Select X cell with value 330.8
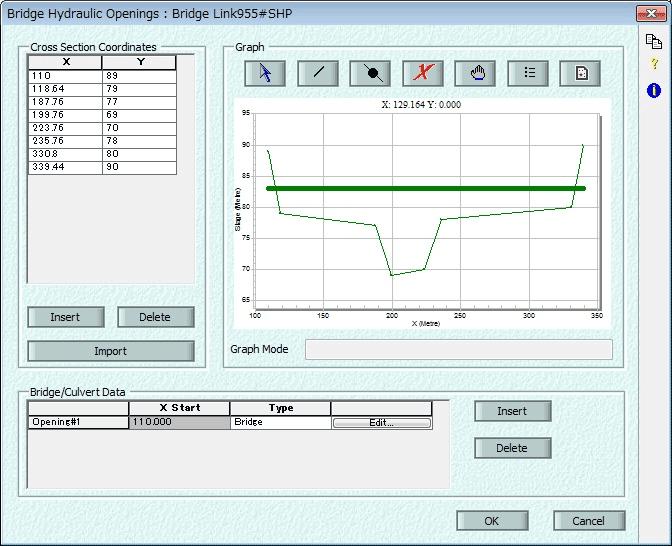This screenshot has width=672, height=546. pos(65,154)
